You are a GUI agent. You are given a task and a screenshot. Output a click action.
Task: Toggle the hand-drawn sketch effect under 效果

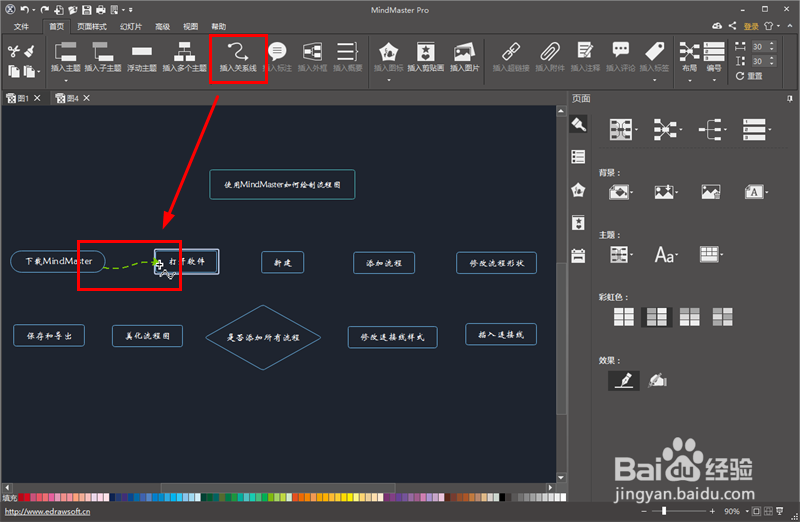click(x=657, y=381)
